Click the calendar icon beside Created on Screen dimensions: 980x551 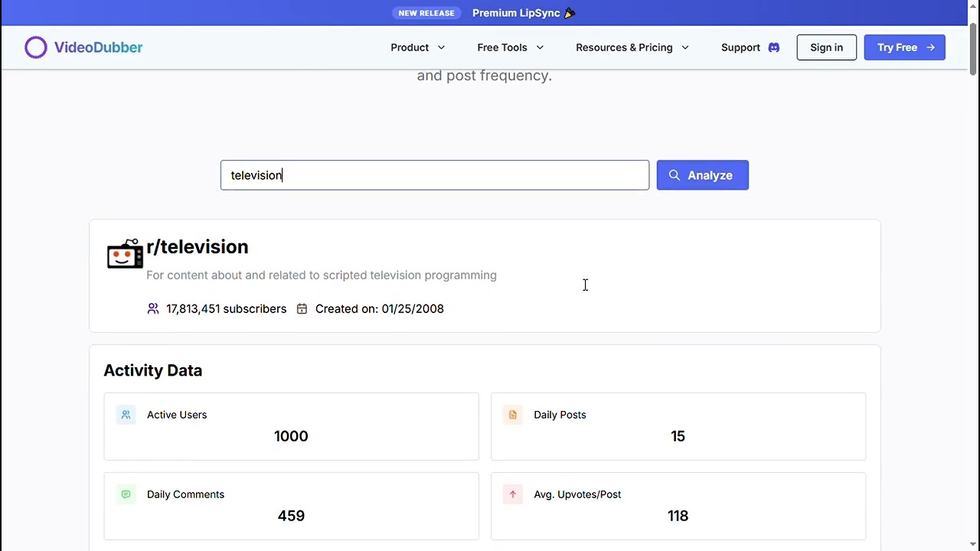pyautogui.click(x=302, y=308)
